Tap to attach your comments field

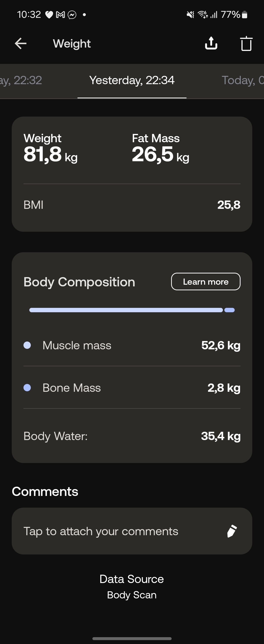132,531
